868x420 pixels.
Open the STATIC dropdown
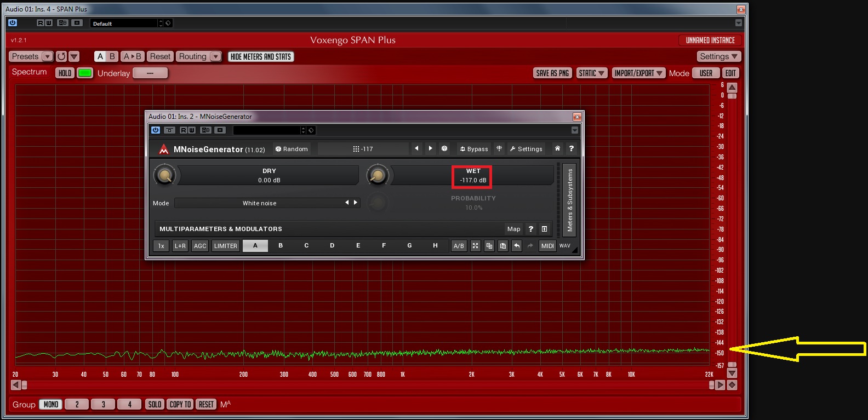pyautogui.click(x=592, y=73)
